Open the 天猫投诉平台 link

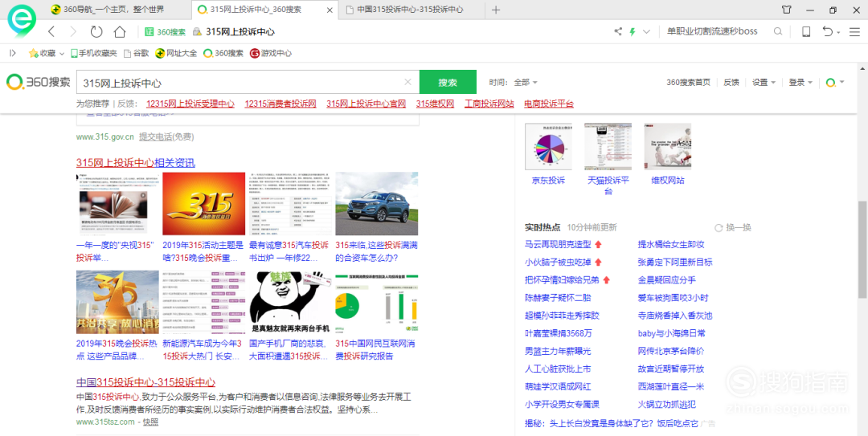click(608, 185)
